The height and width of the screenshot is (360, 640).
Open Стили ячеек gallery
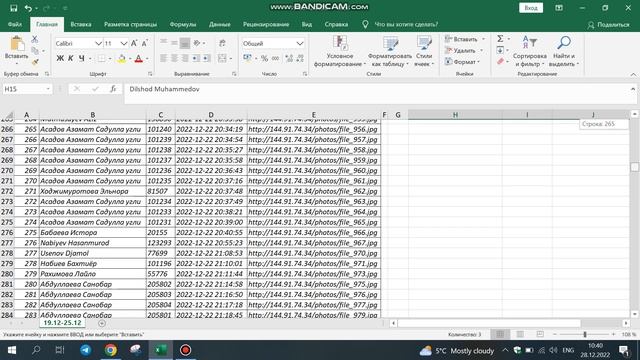click(424, 51)
